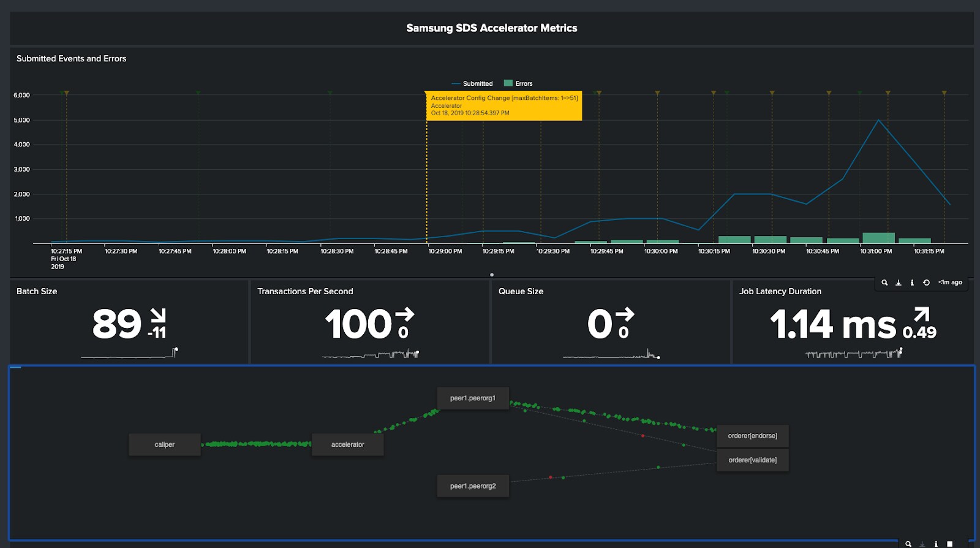
Task: Inspect flow diagram panel via info icon
Action: point(936,544)
